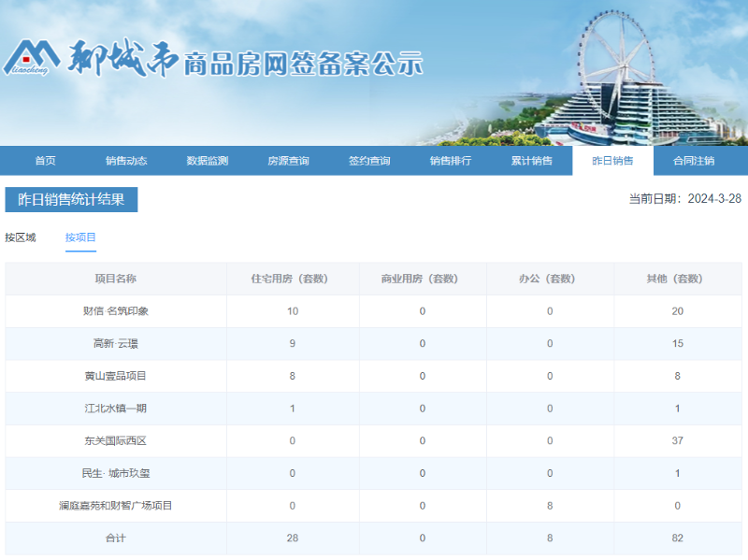Go to 销售动态 in the navigation bar
This screenshot has width=748, height=560.
click(x=126, y=161)
